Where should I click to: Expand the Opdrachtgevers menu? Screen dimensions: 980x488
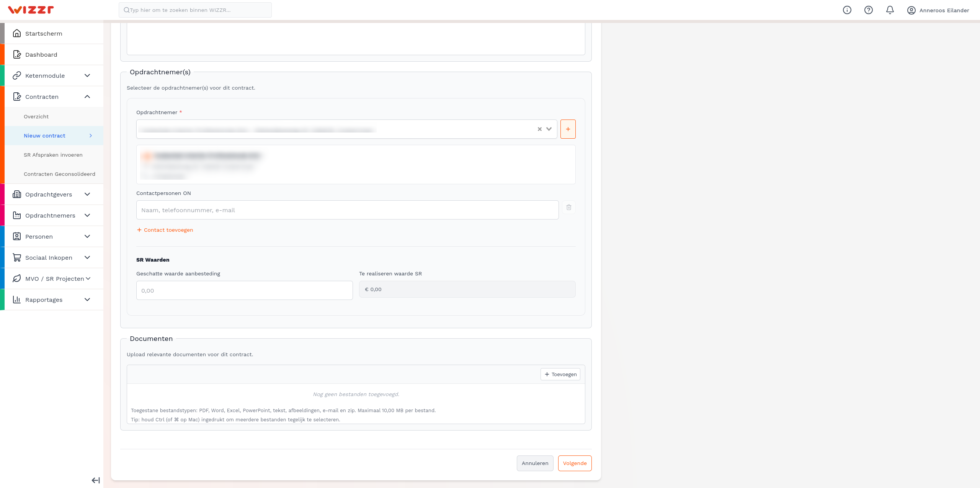pyautogui.click(x=87, y=194)
